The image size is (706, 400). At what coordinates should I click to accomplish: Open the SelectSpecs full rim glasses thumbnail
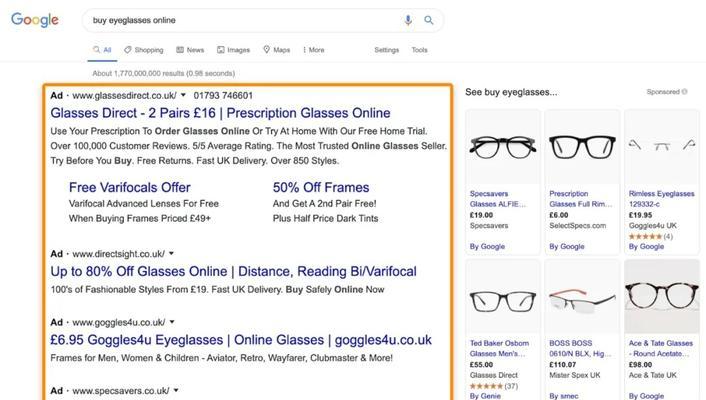click(x=582, y=147)
